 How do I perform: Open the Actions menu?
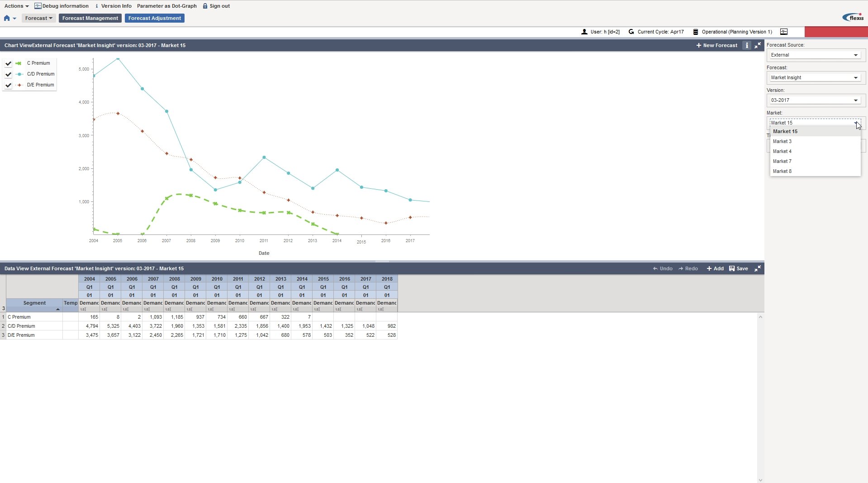(x=16, y=6)
